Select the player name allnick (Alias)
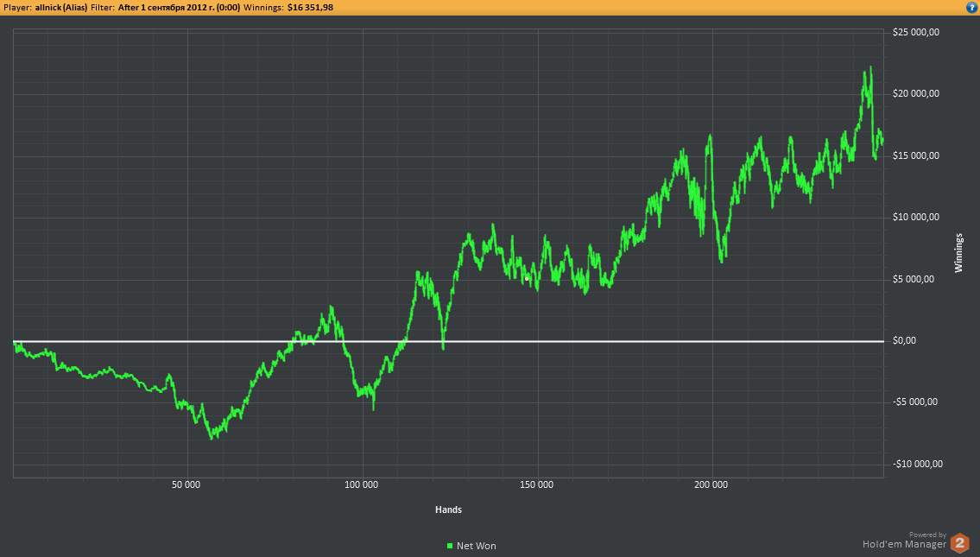This screenshot has width=980, height=557. (x=61, y=7)
